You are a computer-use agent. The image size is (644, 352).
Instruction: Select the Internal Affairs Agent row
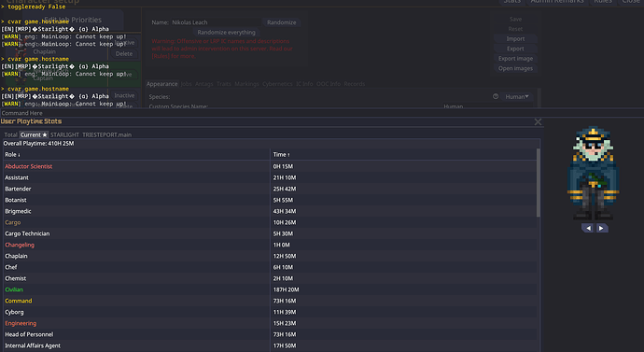click(x=271, y=345)
